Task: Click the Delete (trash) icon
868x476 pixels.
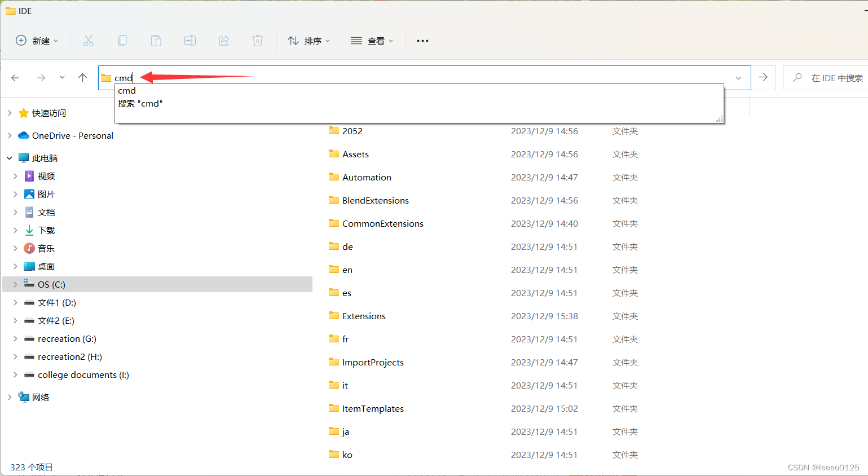Action: (258, 40)
